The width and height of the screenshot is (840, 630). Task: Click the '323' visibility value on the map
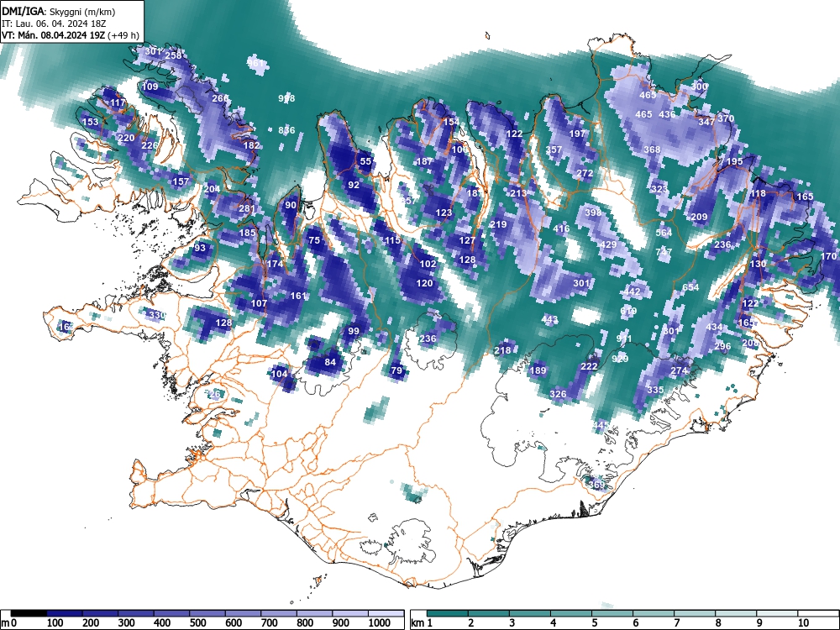pyautogui.click(x=659, y=188)
